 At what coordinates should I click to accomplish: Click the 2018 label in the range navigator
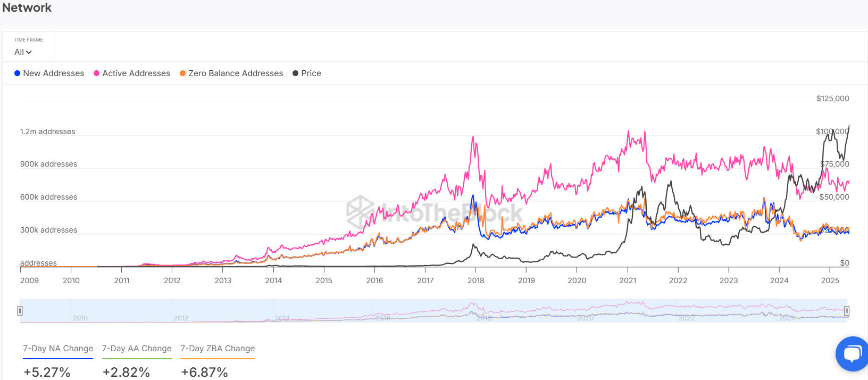[484, 318]
